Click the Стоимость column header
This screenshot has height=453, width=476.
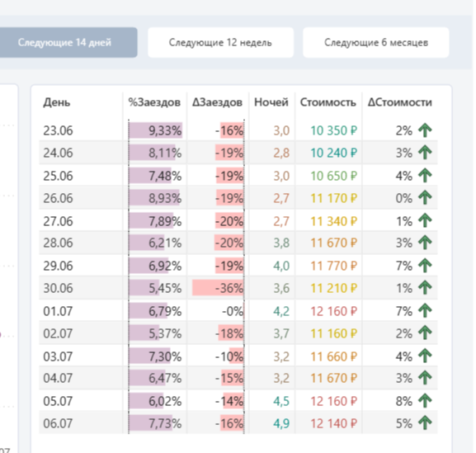point(328,102)
